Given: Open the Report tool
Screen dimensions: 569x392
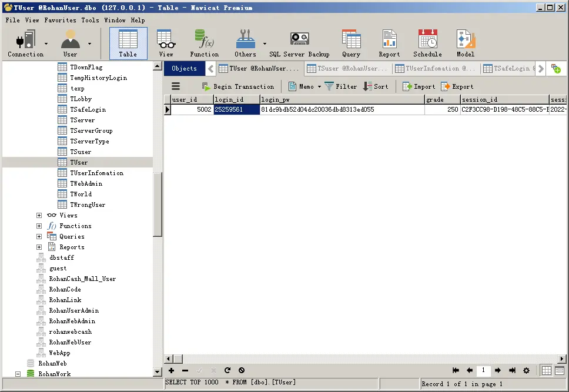Looking at the screenshot, I should (389, 43).
